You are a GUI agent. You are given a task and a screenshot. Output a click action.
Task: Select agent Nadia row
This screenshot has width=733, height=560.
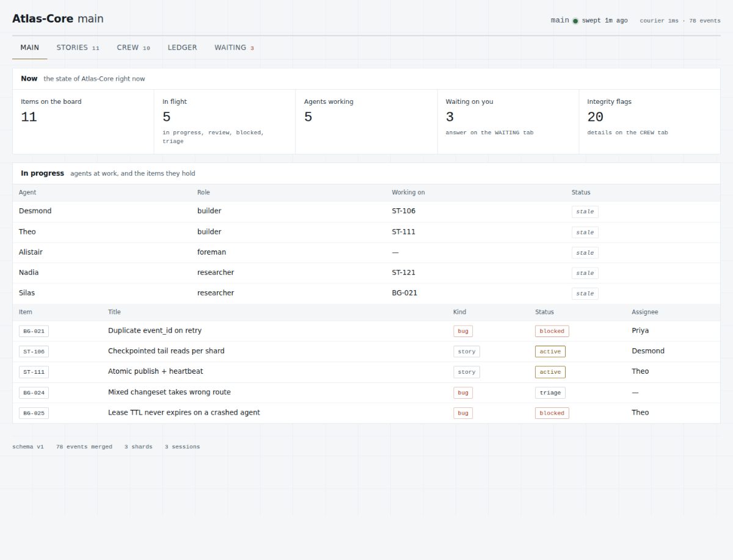pyautogui.click(x=366, y=272)
